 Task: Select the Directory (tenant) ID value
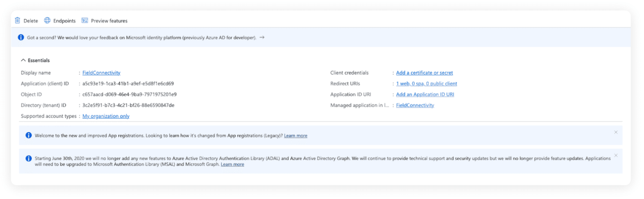(x=128, y=105)
